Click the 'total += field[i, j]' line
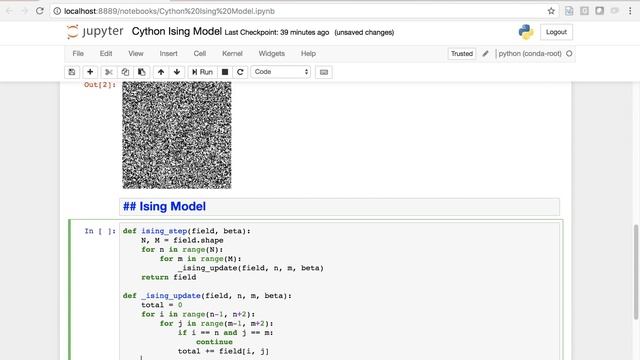 [x=223, y=351]
